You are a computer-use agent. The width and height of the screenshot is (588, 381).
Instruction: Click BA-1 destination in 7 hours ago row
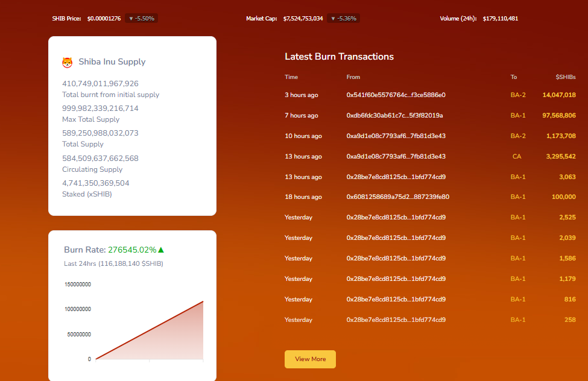pyautogui.click(x=518, y=116)
